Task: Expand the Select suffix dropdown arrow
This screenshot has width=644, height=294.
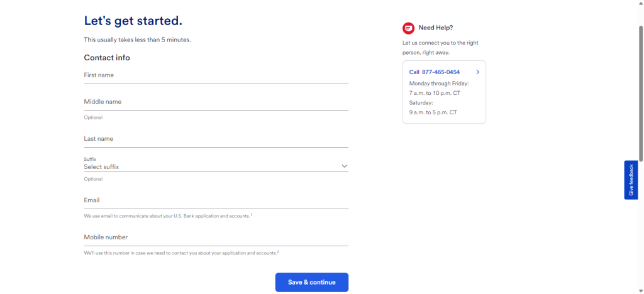Action: (344, 166)
